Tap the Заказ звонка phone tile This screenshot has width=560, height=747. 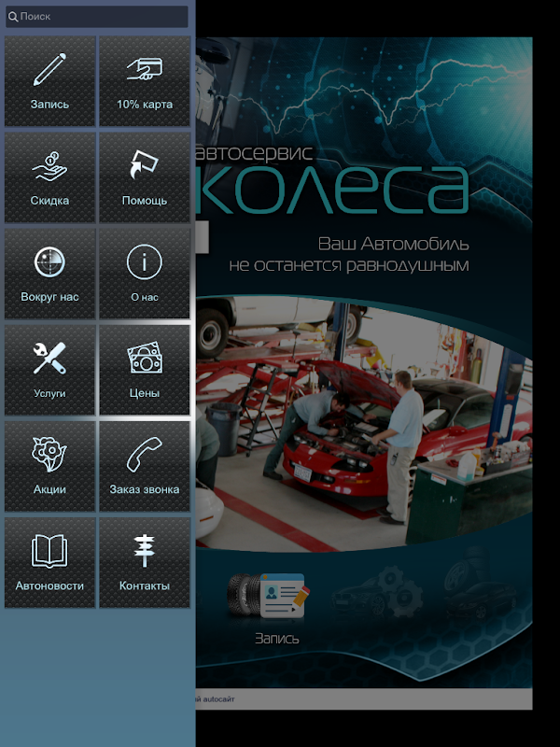pos(145,466)
